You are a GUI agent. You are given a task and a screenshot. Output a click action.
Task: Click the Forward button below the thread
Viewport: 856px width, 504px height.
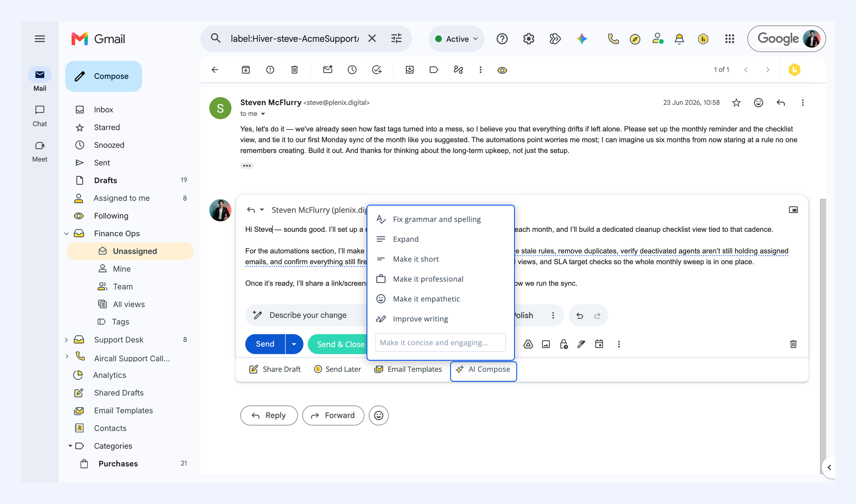[333, 415]
